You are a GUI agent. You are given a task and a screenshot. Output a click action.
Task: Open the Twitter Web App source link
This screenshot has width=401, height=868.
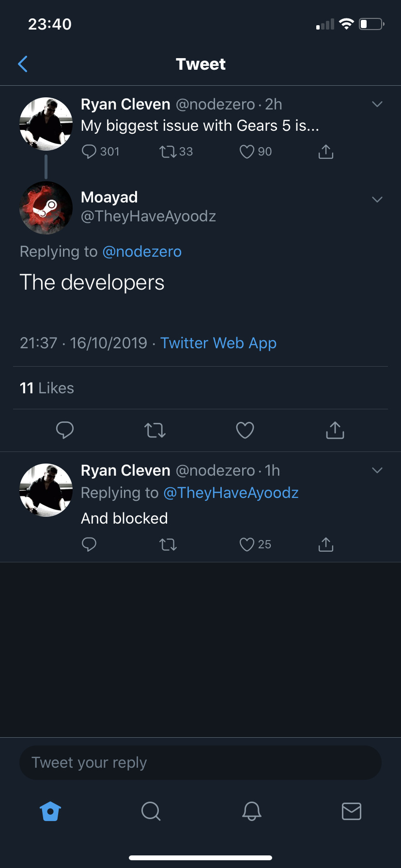tap(218, 343)
